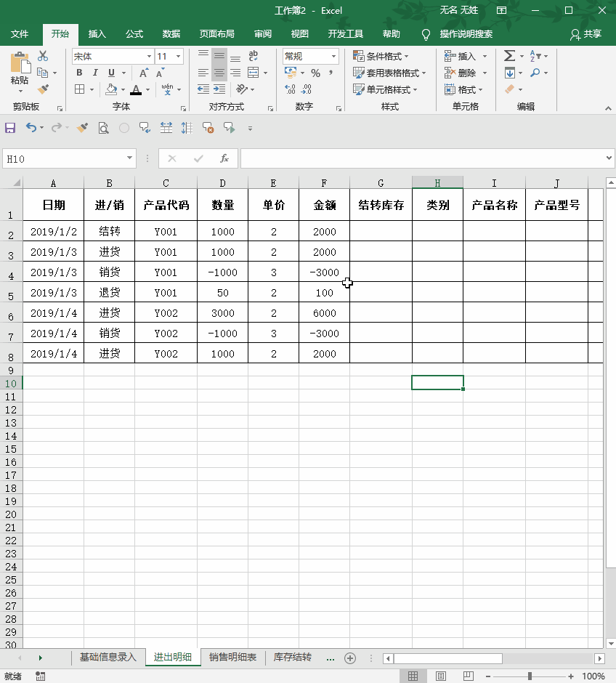Click the text orientation icon
Viewport: 616px width, 683px height.
point(242,89)
